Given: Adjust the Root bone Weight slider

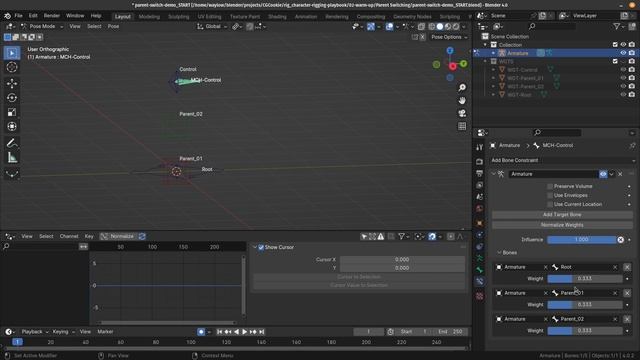Looking at the screenshot, I should (x=585, y=279).
